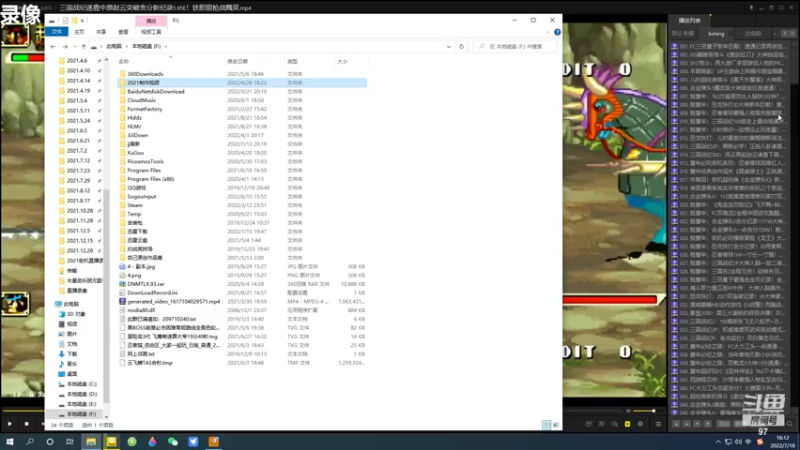Viewport: 800px width, 450px height.
Task: Select the 360Downloads folder
Action: pyautogui.click(x=145, y=74)
